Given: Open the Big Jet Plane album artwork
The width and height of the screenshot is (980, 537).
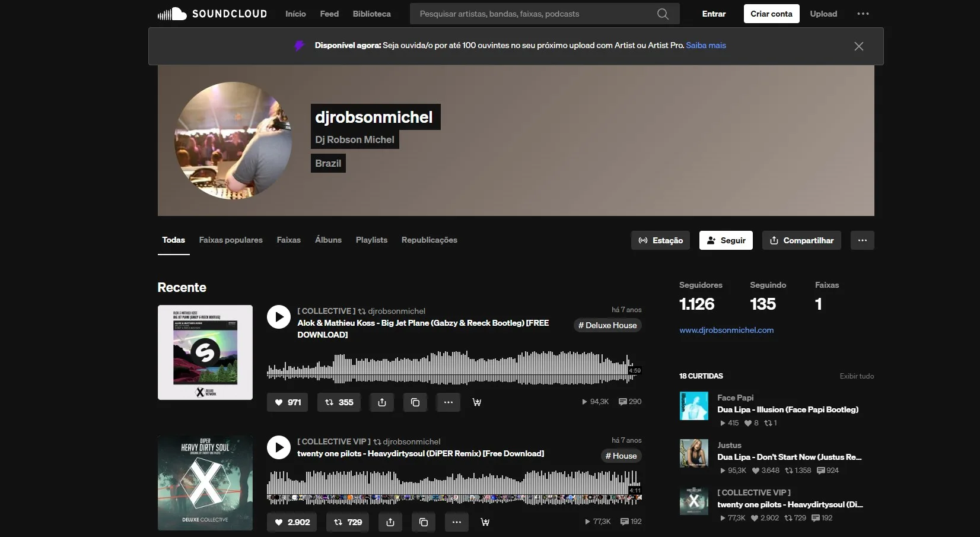Looking at the screenshot, I should (205, 352).
